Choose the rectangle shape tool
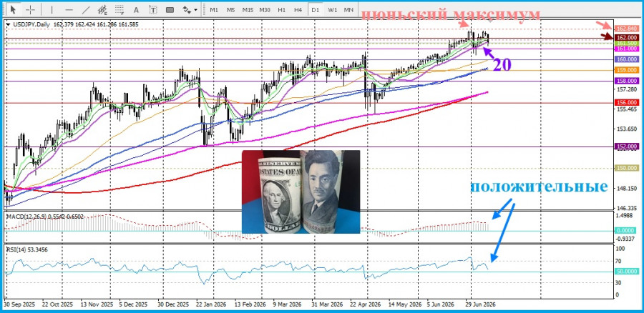Image resolution: width=644 pixels, height=313 pixels. [x=170, y=9]
